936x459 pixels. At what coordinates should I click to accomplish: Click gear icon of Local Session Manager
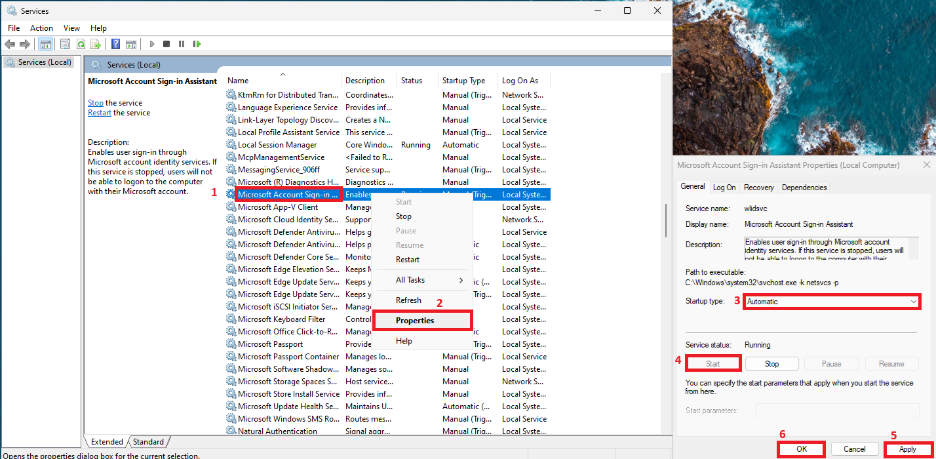(x=230, y=144)
